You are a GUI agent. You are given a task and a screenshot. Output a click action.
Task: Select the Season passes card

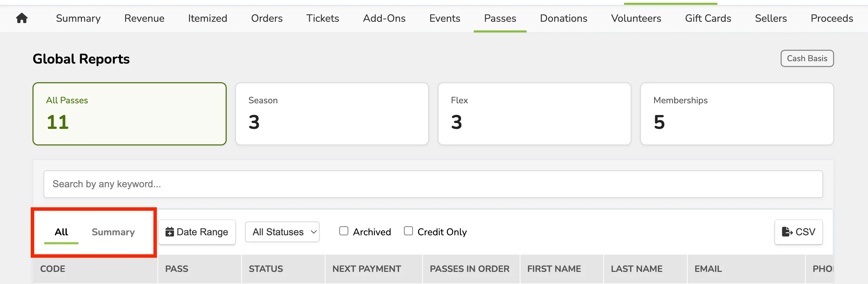tap(332, 114)
